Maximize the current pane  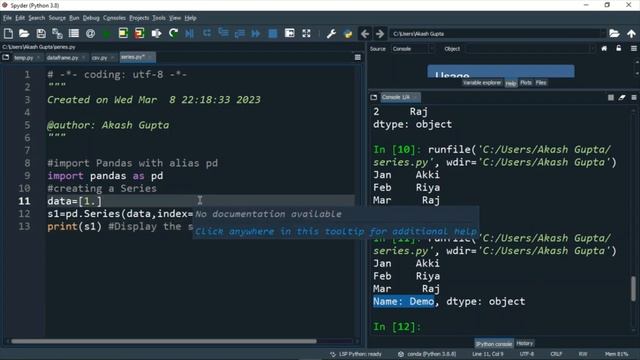289,33
